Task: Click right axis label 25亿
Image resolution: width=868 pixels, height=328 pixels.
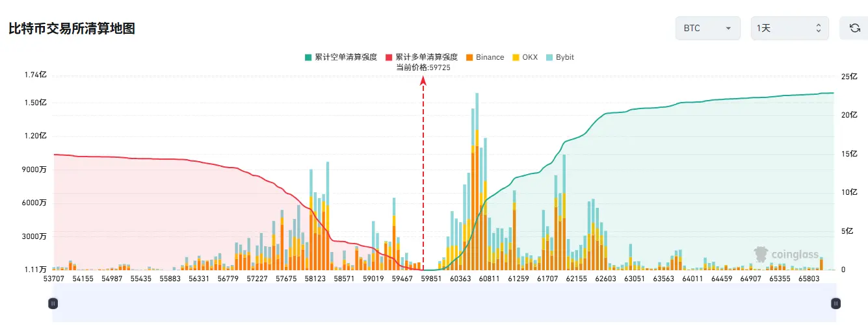Action: pos(849,77)
